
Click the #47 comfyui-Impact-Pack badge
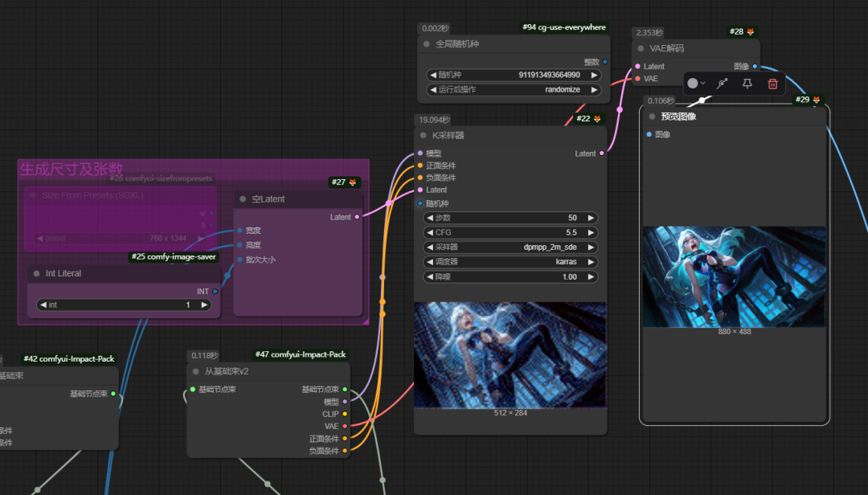coord(301,354)
